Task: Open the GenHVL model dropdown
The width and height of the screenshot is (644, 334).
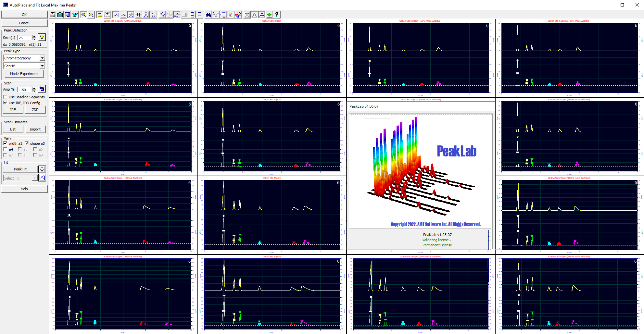Action: coord(42,66)
